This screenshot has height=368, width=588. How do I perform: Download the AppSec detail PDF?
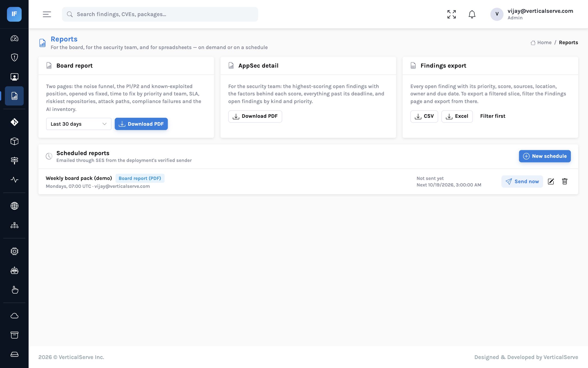point(255,116)
